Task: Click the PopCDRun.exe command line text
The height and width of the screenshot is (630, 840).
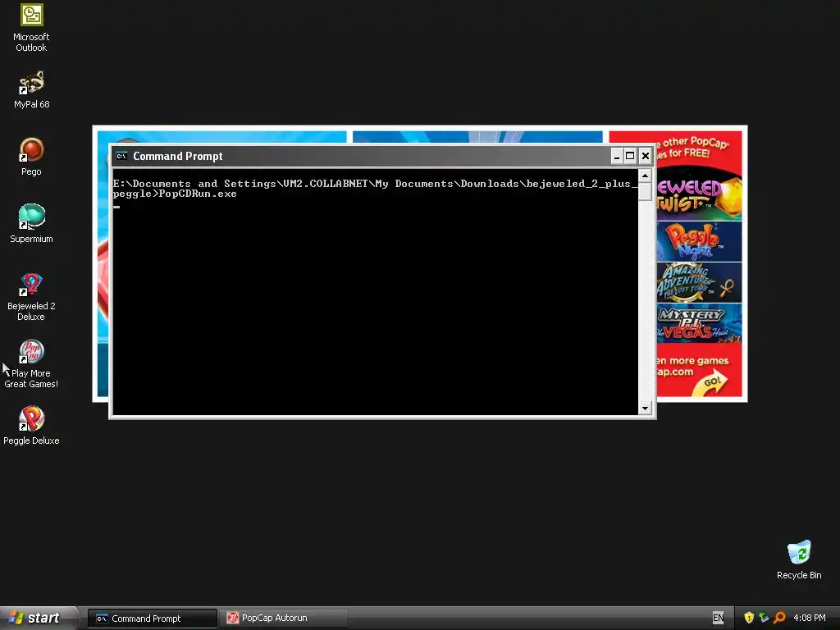Action: coord(198,194)
